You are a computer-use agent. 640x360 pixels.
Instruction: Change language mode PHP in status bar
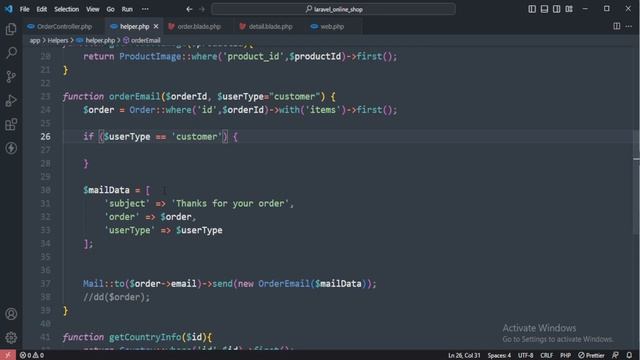[x=565, y=356]
